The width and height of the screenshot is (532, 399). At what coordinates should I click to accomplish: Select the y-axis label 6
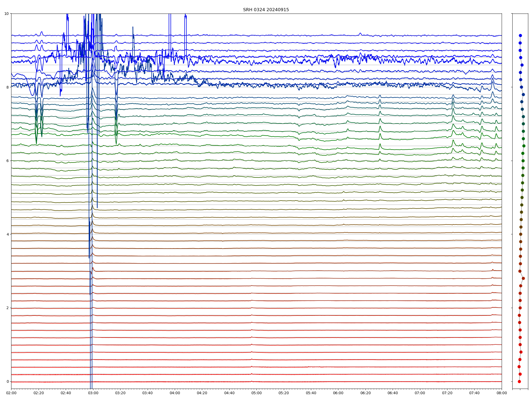coord(8,161)
